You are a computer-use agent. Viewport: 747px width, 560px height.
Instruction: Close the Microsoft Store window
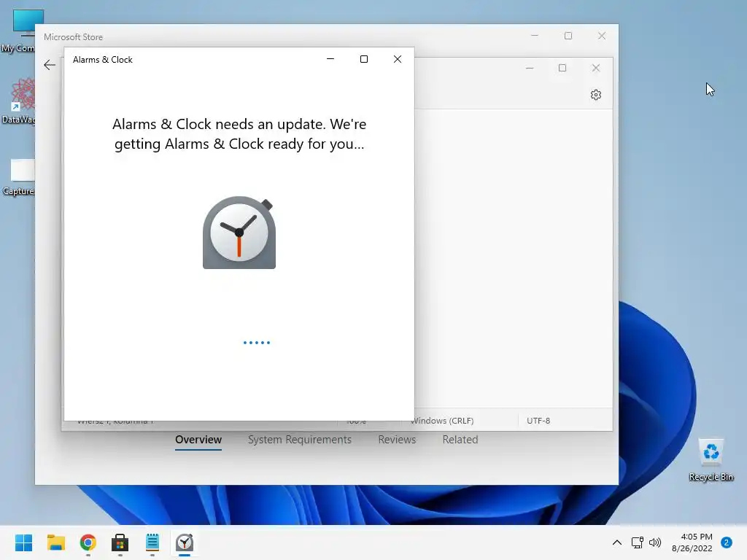coord(602,36)
